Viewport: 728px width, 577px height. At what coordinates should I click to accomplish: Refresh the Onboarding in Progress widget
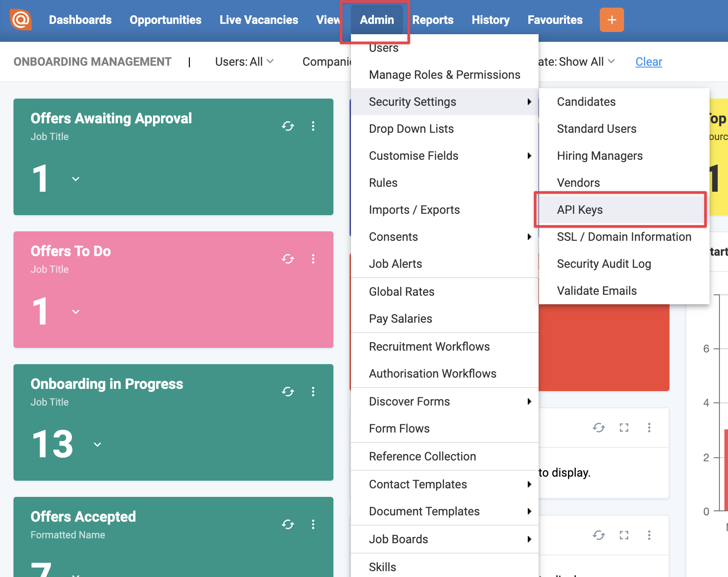[288, 392]
